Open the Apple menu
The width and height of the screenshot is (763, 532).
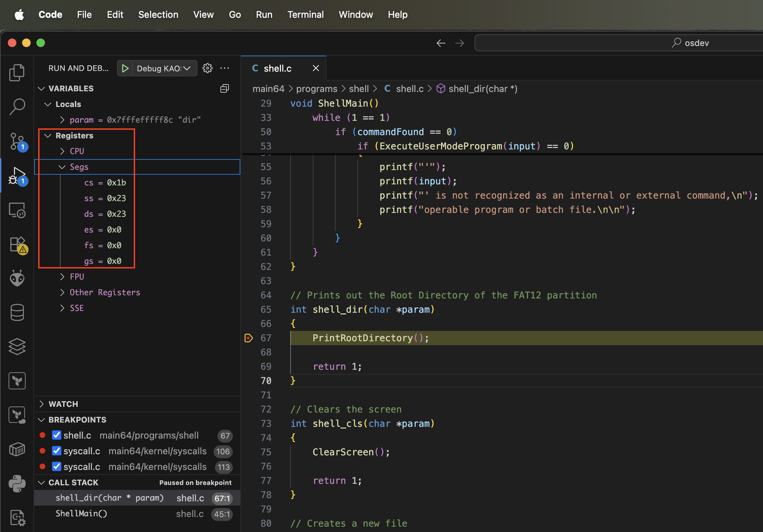click(x=19, y=15)
